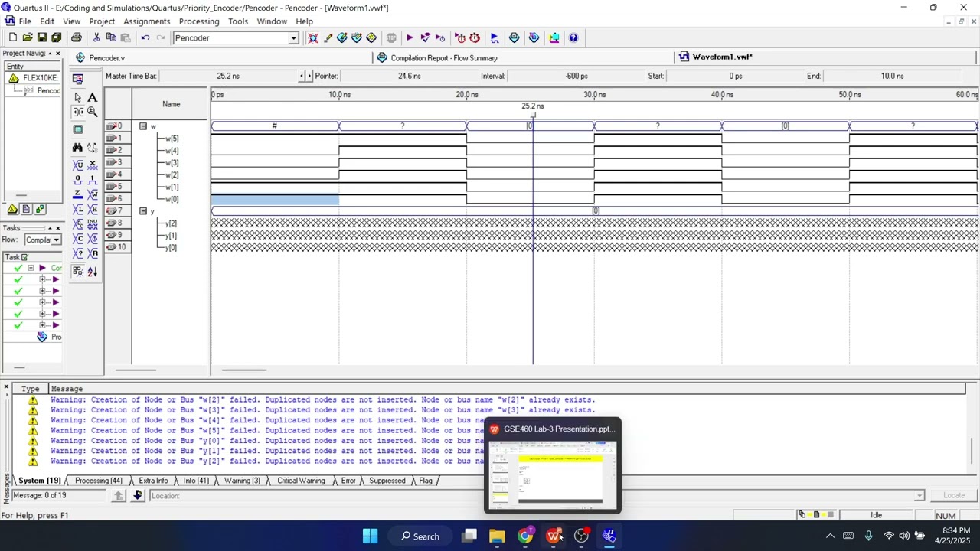The image size is (980, 551).
Task: Select the Text tool letter A
Action: pos(92,97)
